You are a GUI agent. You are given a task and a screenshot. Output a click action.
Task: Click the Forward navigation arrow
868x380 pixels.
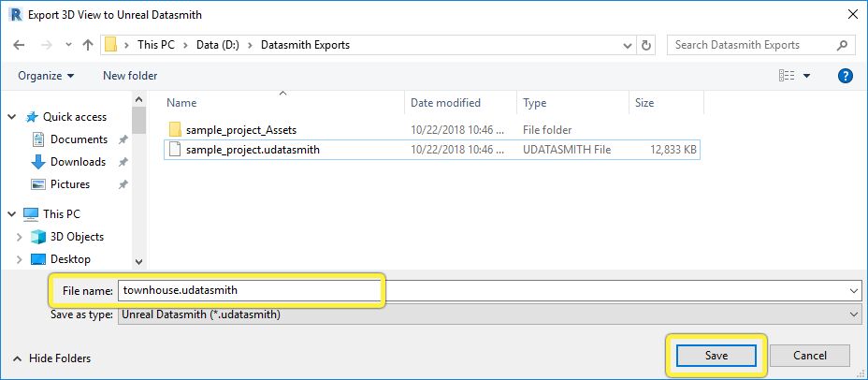pos(47,46)
